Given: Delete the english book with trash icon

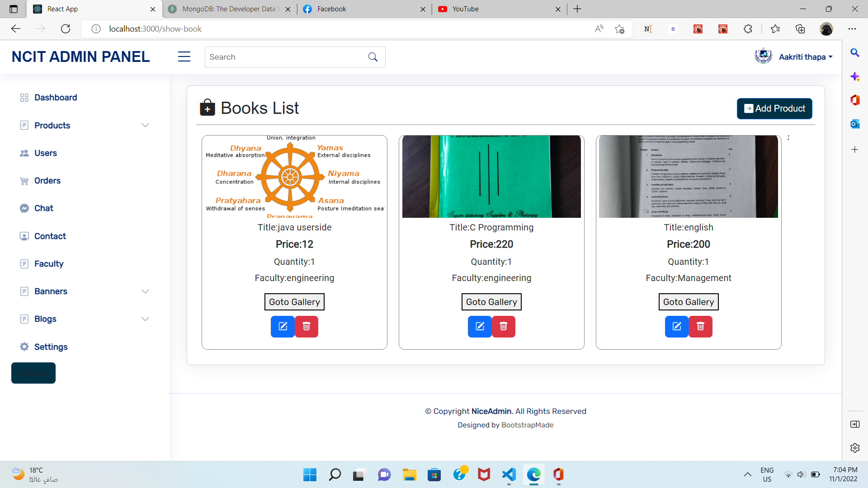Looking at the screenshot, I should pyautogui.click(x=700, y=326).
